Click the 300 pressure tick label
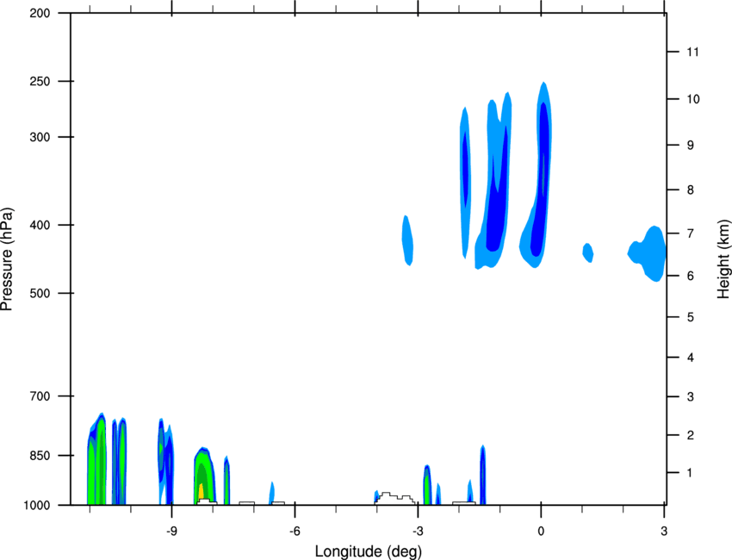The image size is (732, 560). coord(40,137)
